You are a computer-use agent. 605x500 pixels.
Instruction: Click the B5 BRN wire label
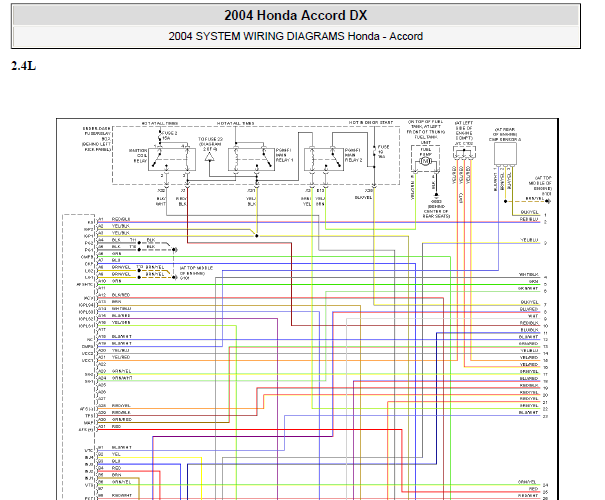tap(117, 475)
